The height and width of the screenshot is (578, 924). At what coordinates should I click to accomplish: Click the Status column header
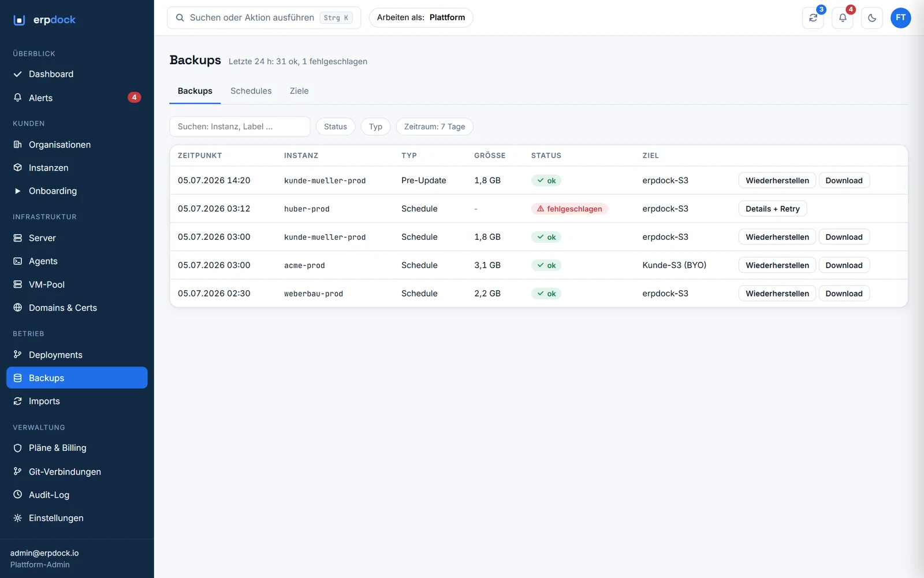(x=546, y=155)
